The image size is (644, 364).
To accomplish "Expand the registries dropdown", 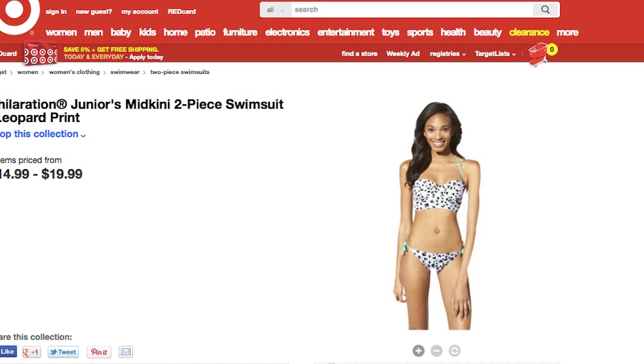I will click(448, 54).
